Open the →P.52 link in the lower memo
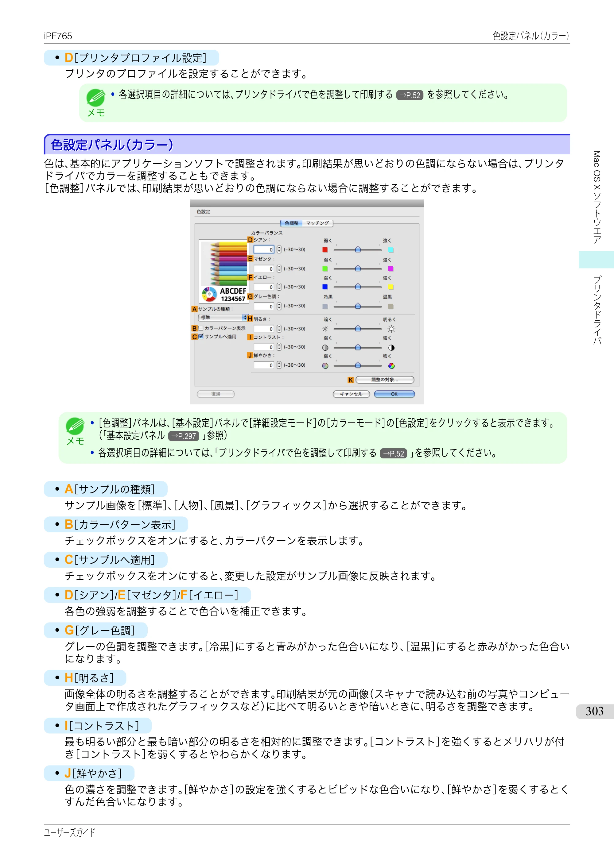Screen dimensions: 614x868 pos(394,453)
